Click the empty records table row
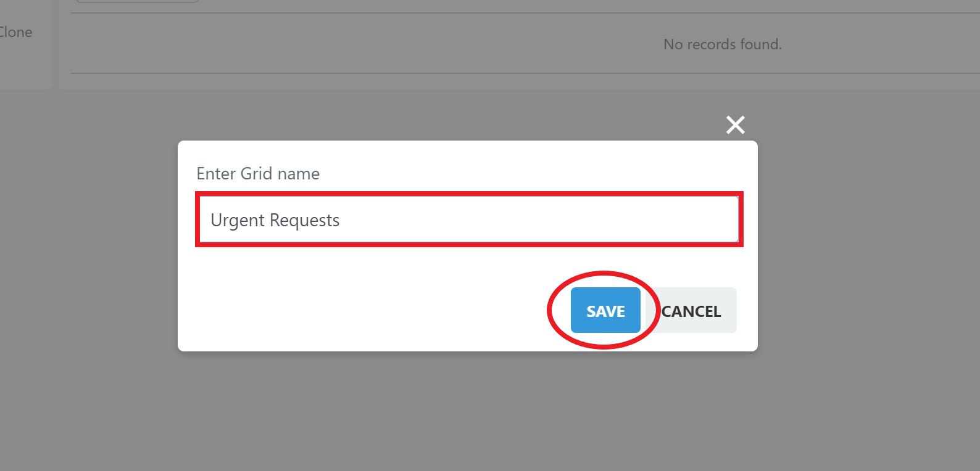 [x=525, y=44]
